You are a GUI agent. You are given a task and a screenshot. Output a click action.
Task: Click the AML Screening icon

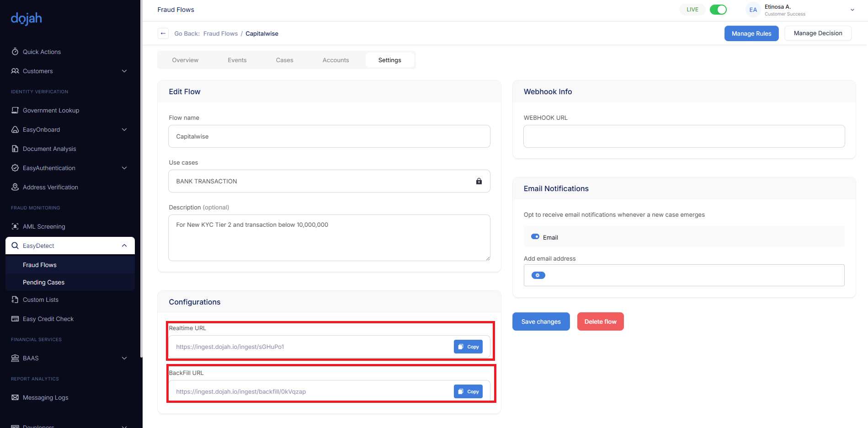[x=15, y=226]
